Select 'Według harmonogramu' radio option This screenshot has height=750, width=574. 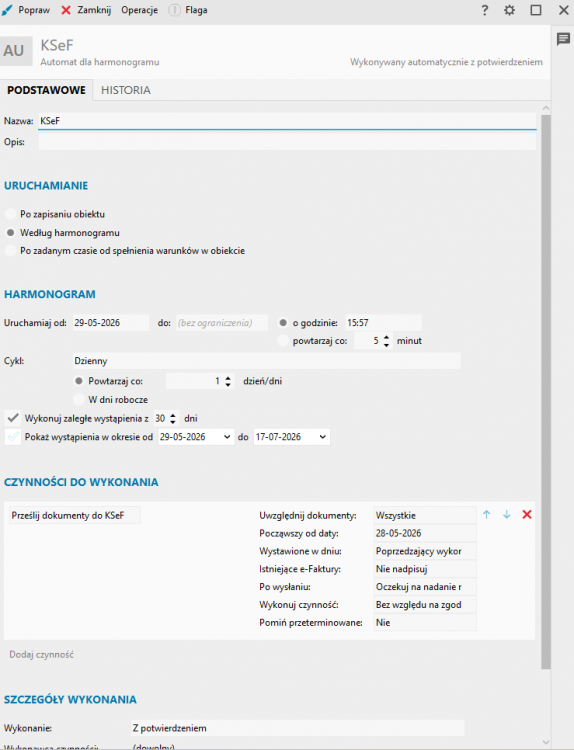(10, 232)
